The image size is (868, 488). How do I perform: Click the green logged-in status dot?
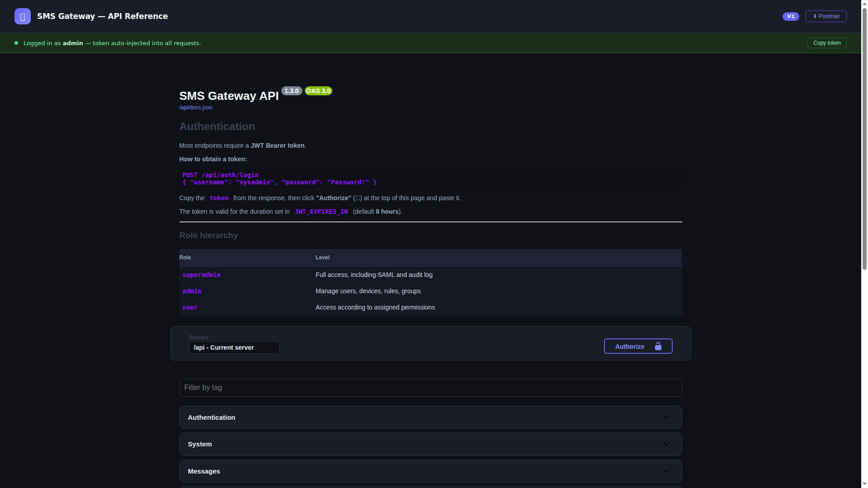pos(16,43)
